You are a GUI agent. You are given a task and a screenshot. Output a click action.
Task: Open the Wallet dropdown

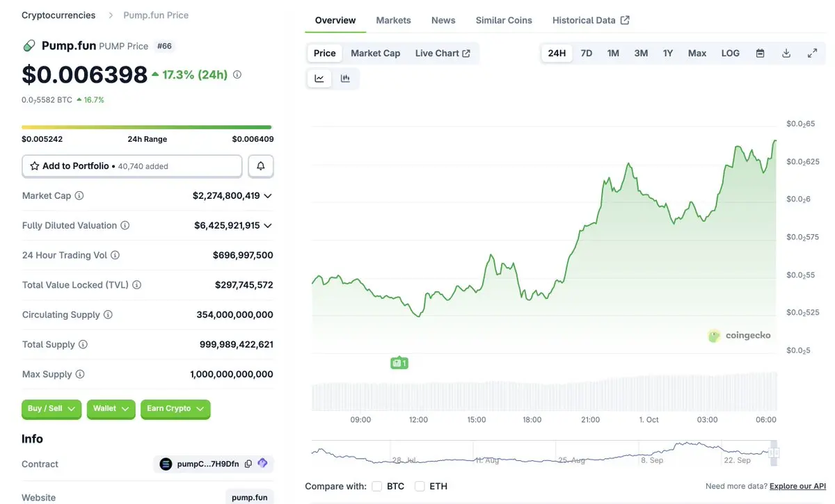(x=111, y=409)
